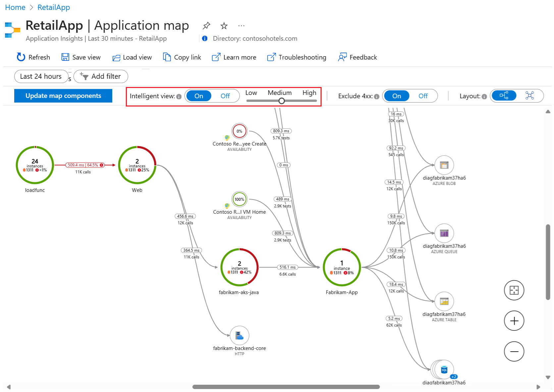Click Refresh in the toolbar
Viewport: 554px width, 392px height.
[33, 57]
